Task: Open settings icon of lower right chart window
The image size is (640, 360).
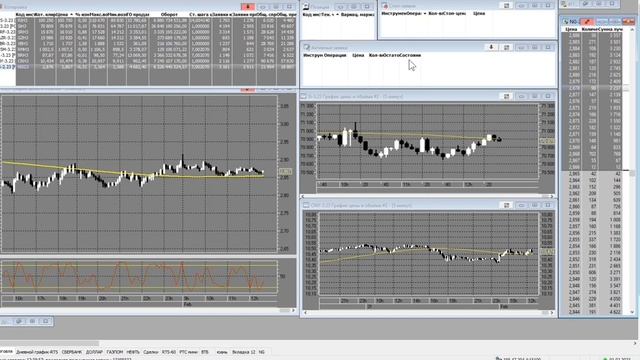Action: (x=507, y=205)
